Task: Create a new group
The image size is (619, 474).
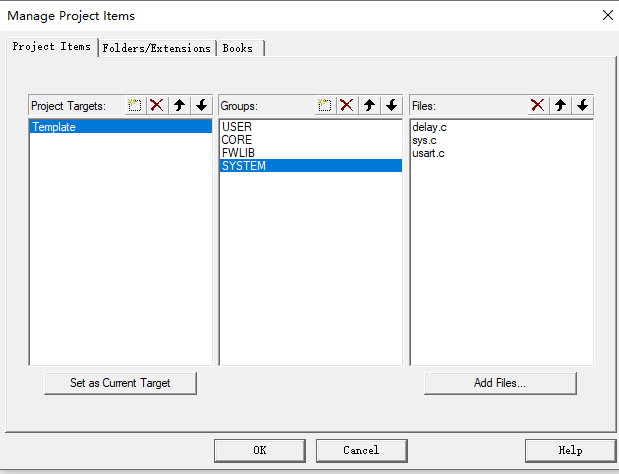Action: point(325,105)
